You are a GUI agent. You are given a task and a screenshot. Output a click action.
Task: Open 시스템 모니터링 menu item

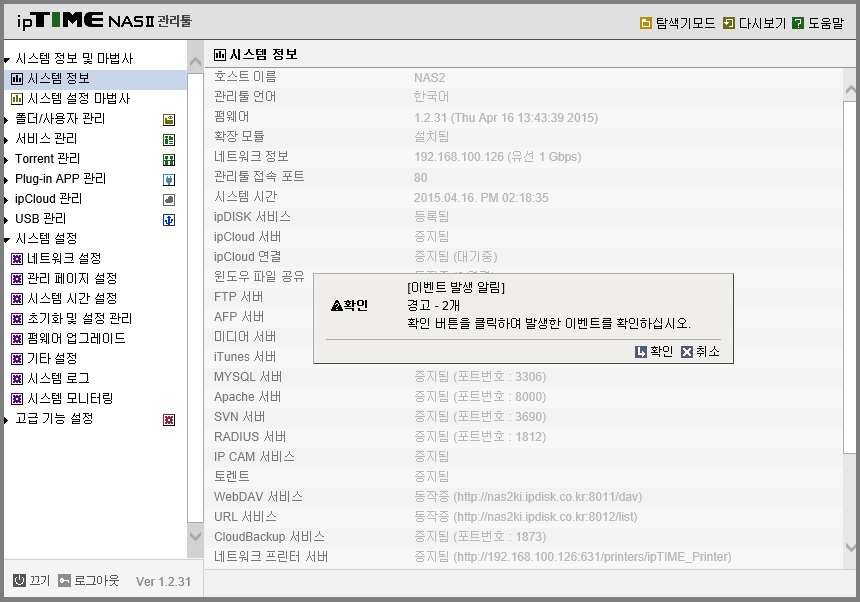point(70,398)
